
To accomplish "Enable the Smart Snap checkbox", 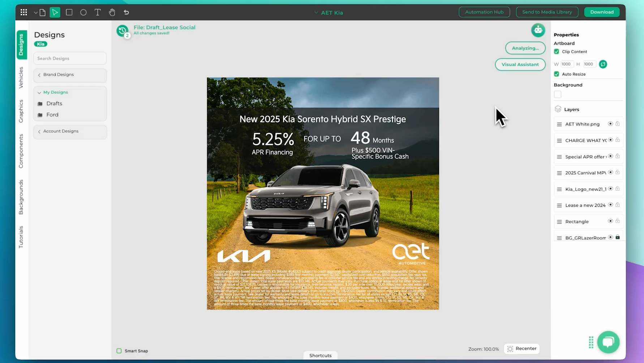I will click(119, 351).
